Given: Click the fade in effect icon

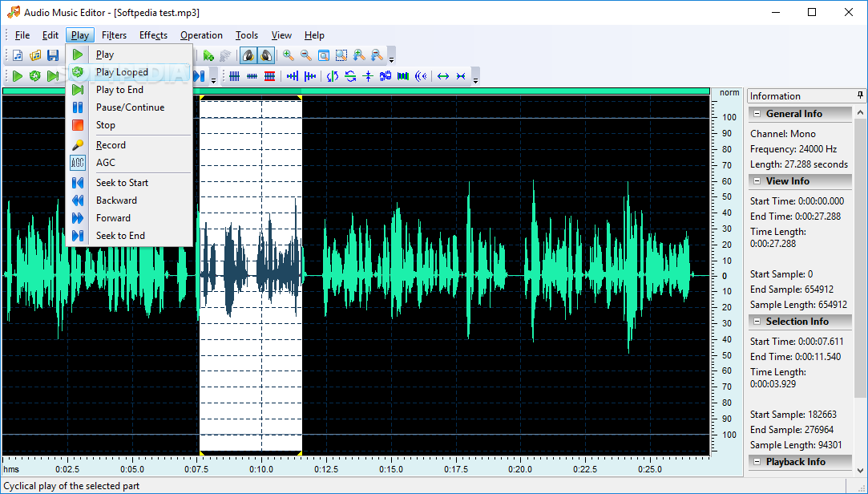Looking at the screenshot, I should (x=293, y=76).
